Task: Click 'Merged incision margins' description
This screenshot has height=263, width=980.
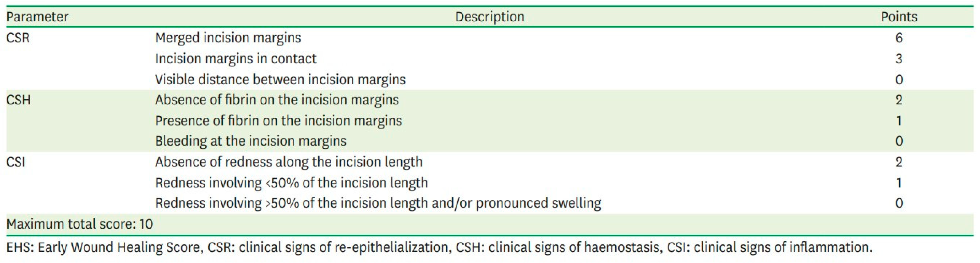Action: click(x=228, y=38)
